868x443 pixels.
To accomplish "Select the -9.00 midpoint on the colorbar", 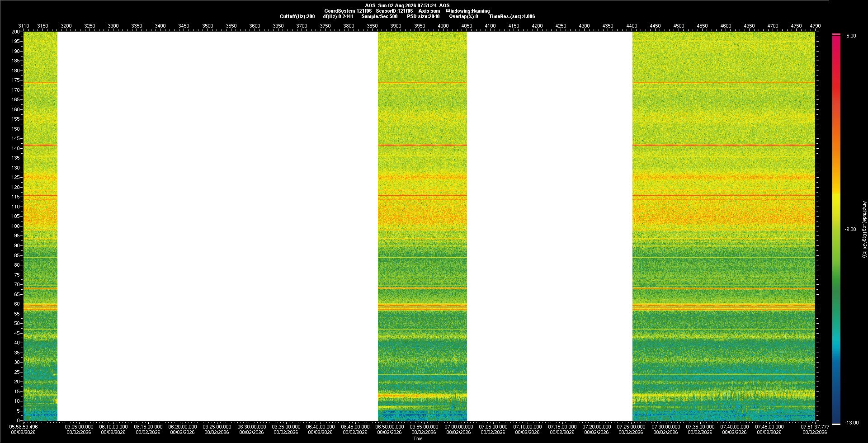I will (850, 229).
